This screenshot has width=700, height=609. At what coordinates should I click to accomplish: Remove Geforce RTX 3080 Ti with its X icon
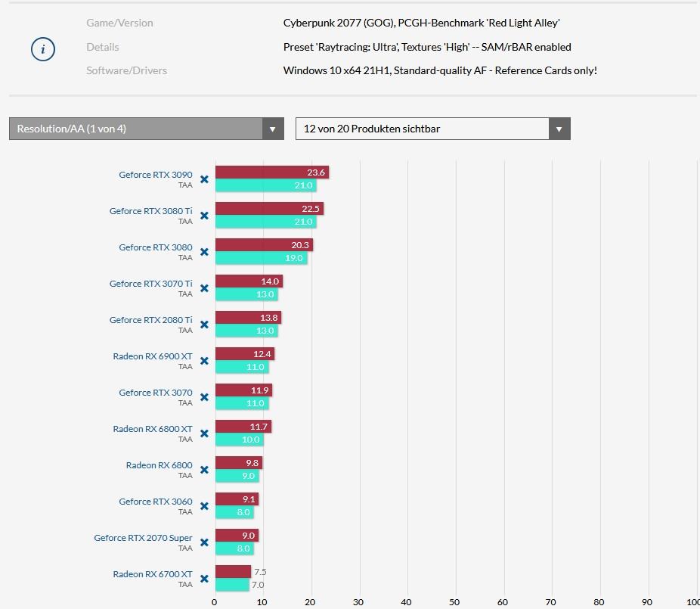pyautogui.click(x=204, y=216)
